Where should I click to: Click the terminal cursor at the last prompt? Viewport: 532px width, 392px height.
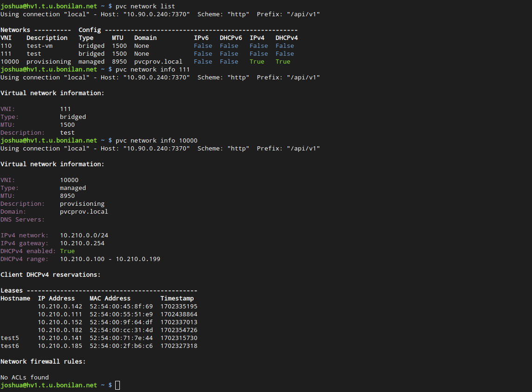point(118,385)
